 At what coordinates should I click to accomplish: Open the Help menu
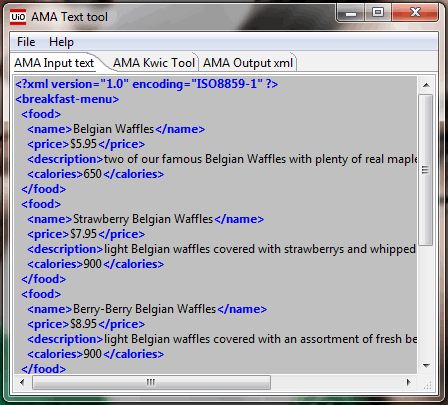[61, 42]
